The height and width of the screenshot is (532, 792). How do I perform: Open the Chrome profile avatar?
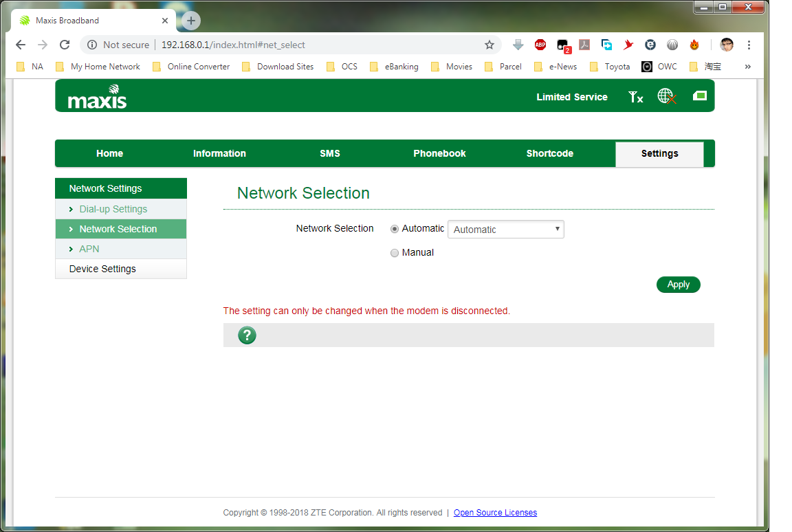(x=727, y=45)
